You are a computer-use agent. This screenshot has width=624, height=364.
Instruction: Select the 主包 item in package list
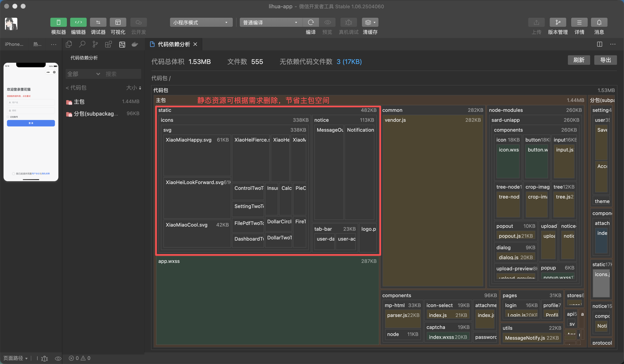tap(79, 102)
